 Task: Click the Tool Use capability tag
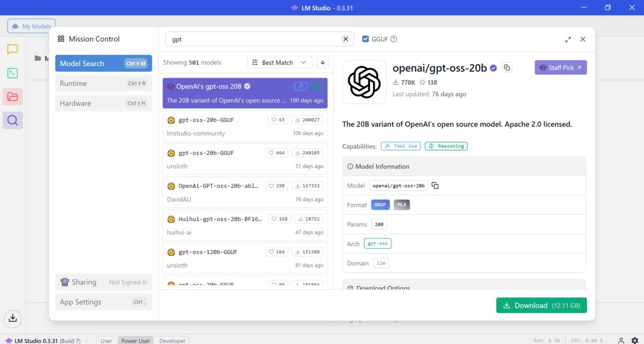(401, 146)
